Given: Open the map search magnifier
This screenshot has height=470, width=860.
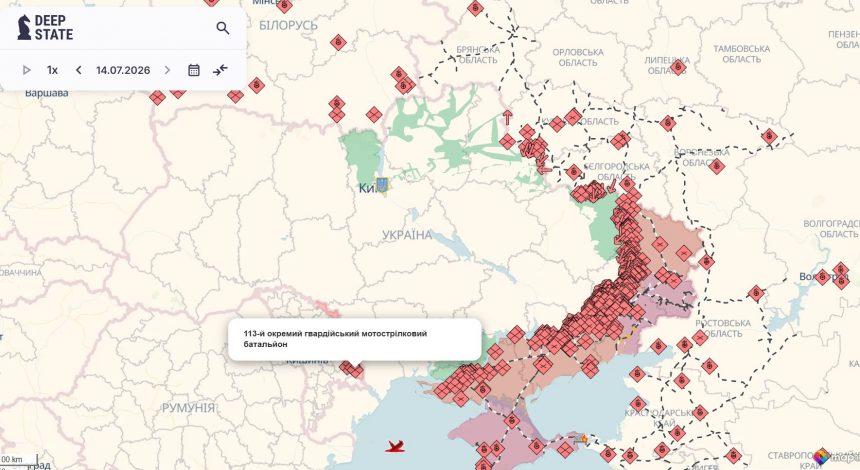Looking at the screenshot, I should (x=222, y=28).
